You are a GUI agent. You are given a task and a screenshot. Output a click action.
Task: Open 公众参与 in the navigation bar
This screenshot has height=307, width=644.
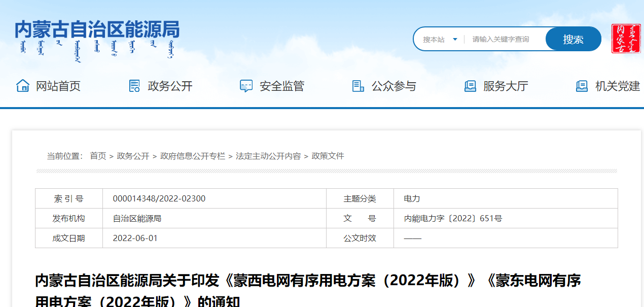coord(394,86)
